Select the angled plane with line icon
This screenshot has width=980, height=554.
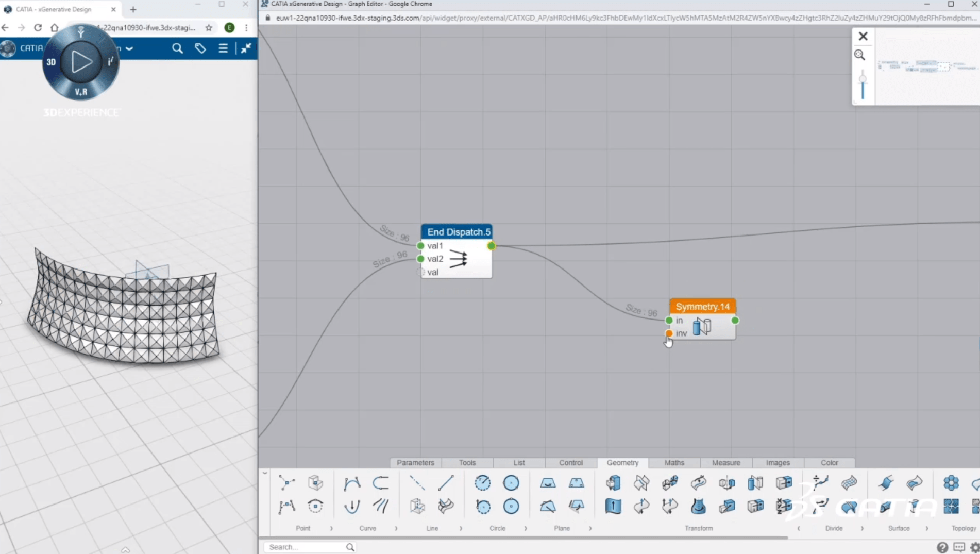pos(548,506)
